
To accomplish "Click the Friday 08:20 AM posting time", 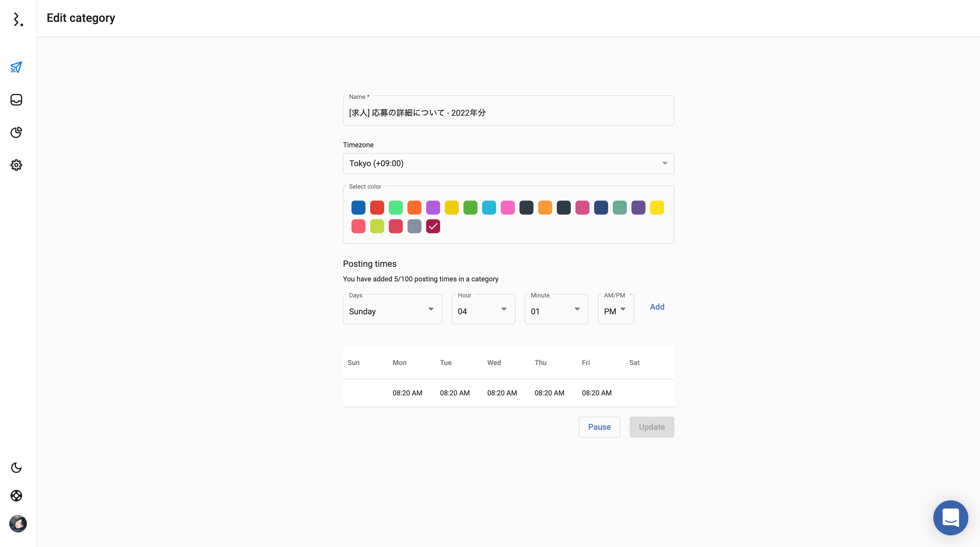I will click(x=596, y=393).
